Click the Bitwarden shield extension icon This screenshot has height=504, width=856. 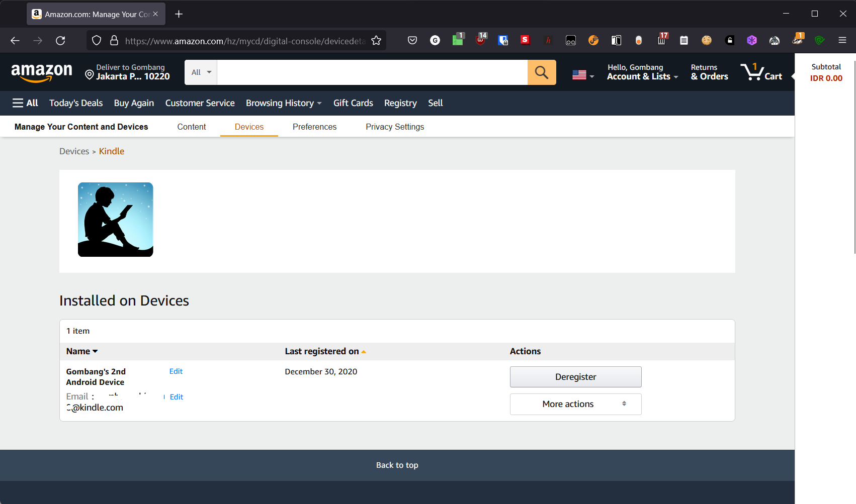pyautogui.click(x=503, y=41)
